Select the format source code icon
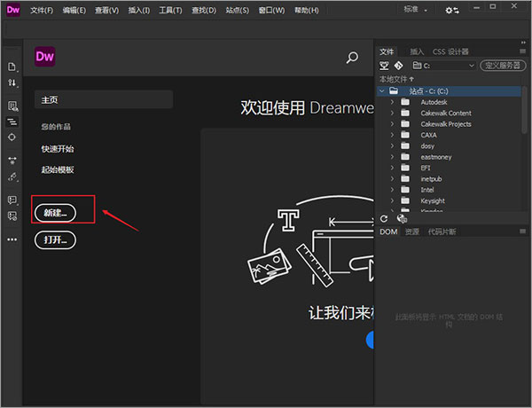532x408 pixels. click(x=12, y=122)
